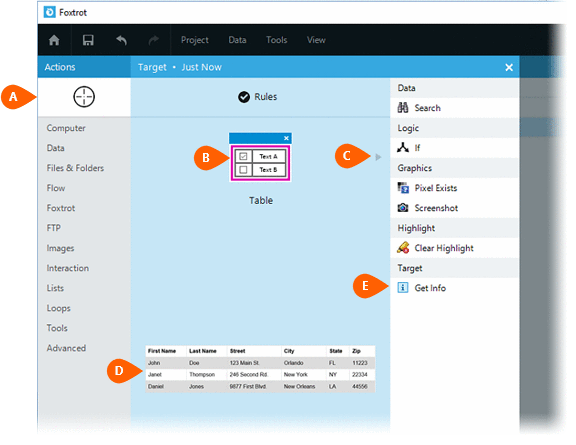The width and height of the screenshot is (576, 445).
Task: Click the Home icon in toolbar
Action: pos(54,40)
